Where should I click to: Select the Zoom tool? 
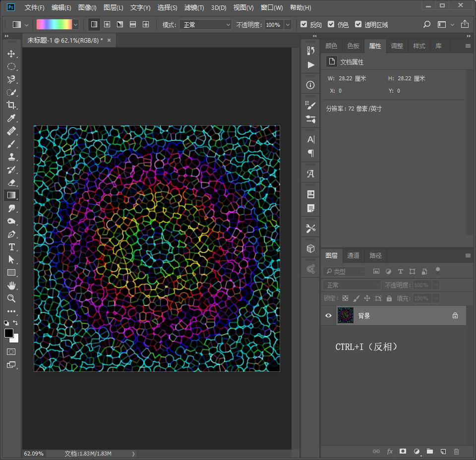[11, 298]
